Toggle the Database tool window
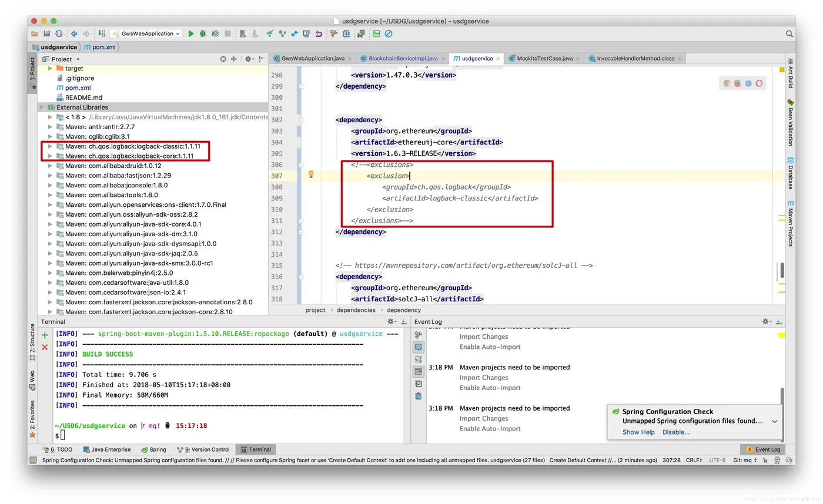Image resolution: width=823 pixels, height=504 pixels. (790, 173)
